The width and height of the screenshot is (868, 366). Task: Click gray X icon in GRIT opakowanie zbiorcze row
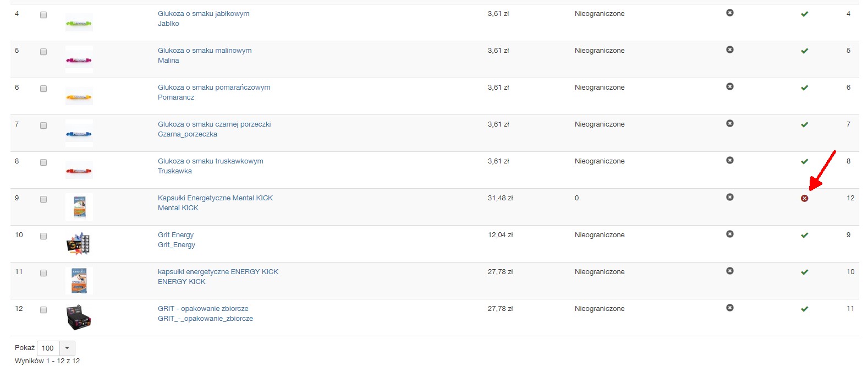729,308
